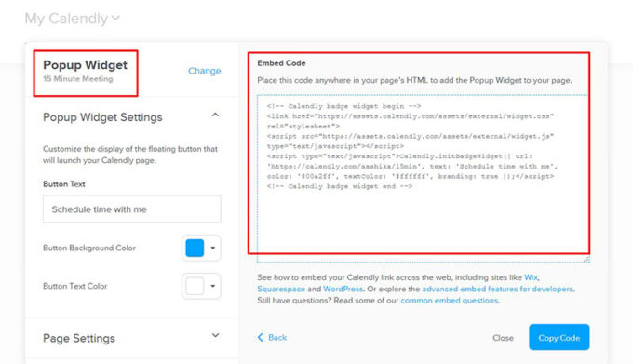Open the WordPress embed help link
This screenshot has height=364, width=633.
[343, 289]
